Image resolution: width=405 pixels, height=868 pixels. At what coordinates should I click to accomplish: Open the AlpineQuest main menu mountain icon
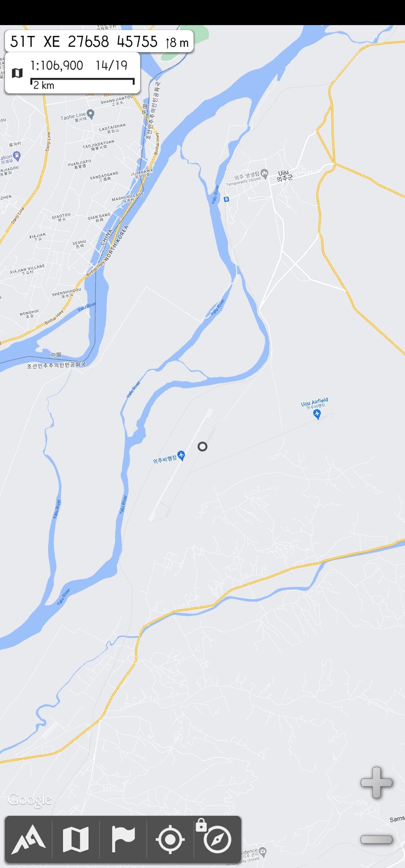tap(28, 839)
